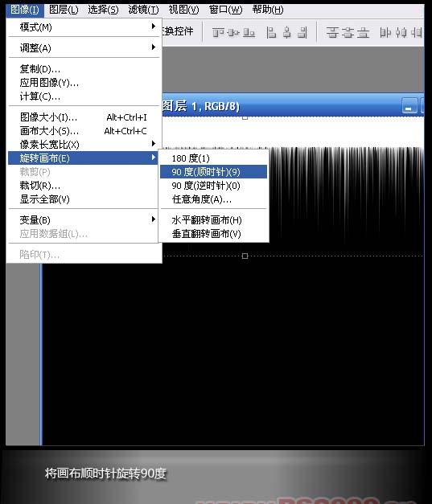Screen dimensions: 432x504
Task: Choose 应用图像(Y)... menu item
Action: click(84, 83)
